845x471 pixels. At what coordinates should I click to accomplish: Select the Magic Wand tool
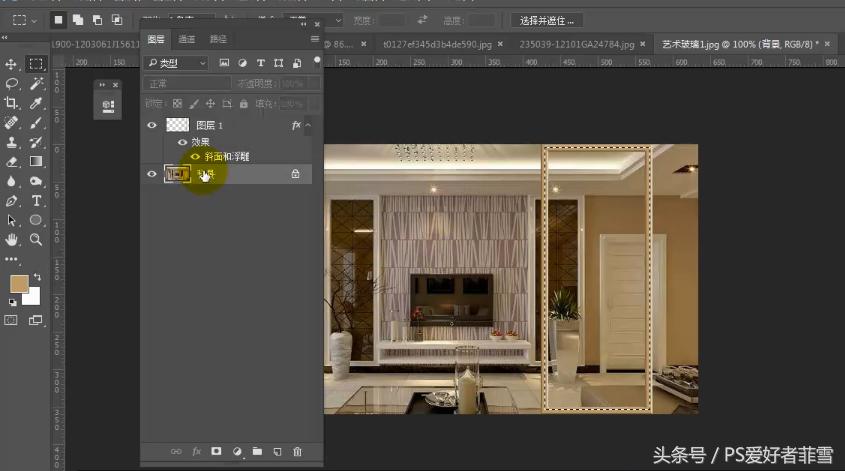pyautogui.click(x=36, y=84)
